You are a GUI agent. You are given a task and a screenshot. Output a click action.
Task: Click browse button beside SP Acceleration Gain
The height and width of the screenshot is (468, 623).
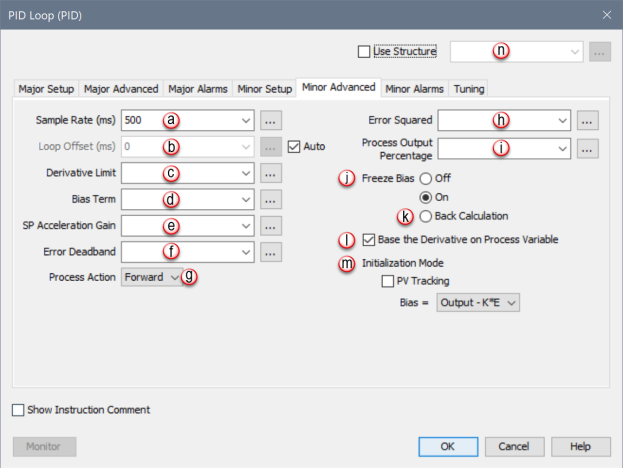coord(271,225)
